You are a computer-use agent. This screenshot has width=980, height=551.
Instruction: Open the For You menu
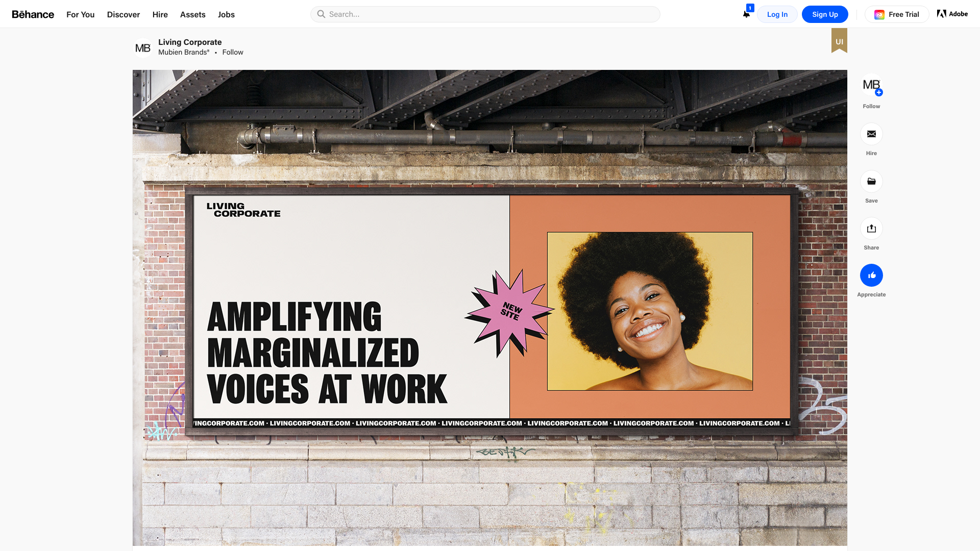pyautogui.click(x=80, y=14)
